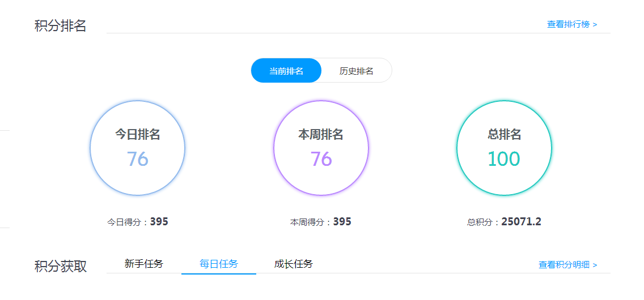Screen dimensions: 644x300
Task: Open the 成长任务 tab
Action: pos(293,264)
